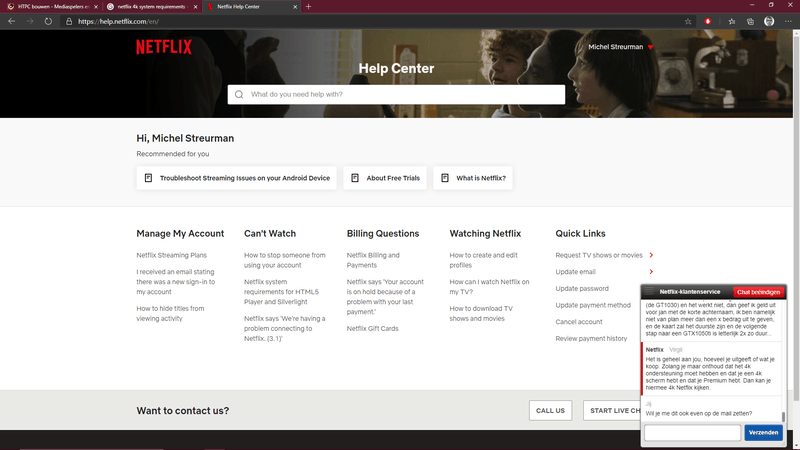Open the collections icon in toolbar
Viewport: 800px width, 450px height.
(750, 21)
